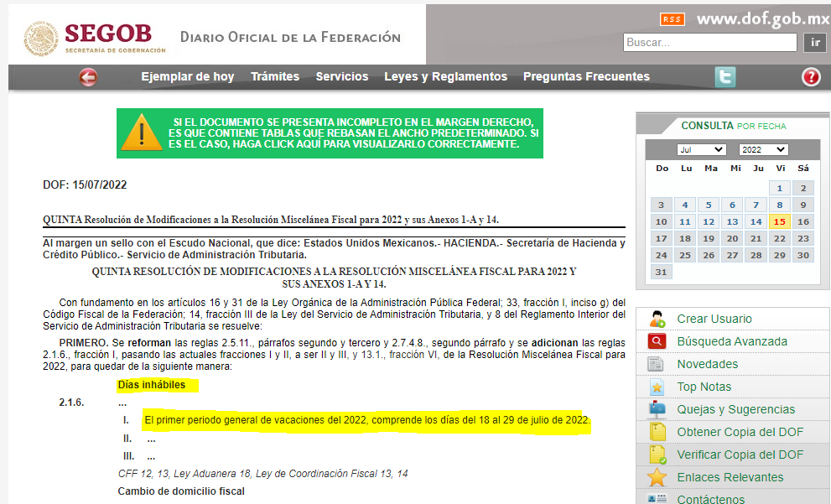Click the yellow warning triangle icon
The image size is (831, 504).
[142, 133]
